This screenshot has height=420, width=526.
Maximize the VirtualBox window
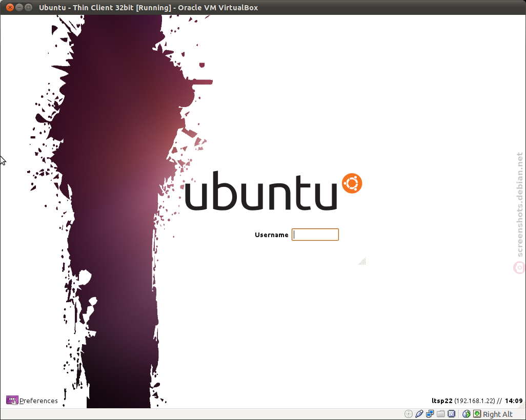[x=29, y=7]
